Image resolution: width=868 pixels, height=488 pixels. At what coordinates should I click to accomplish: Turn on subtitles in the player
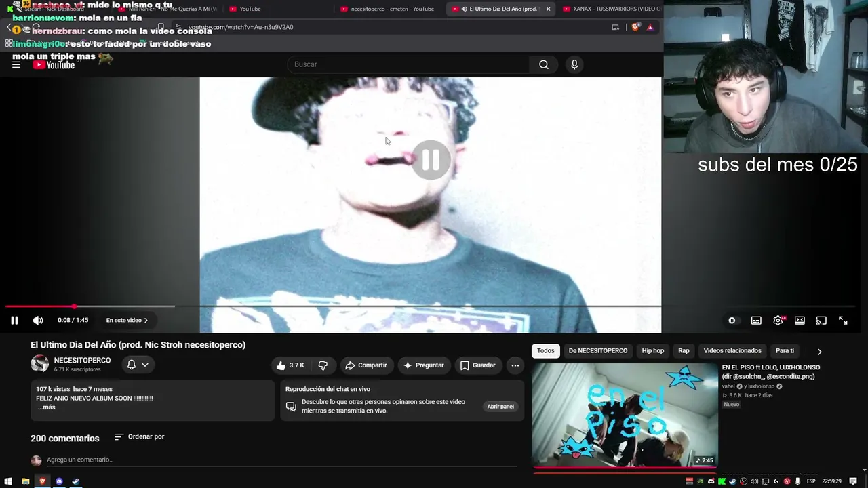coord(756,321)
